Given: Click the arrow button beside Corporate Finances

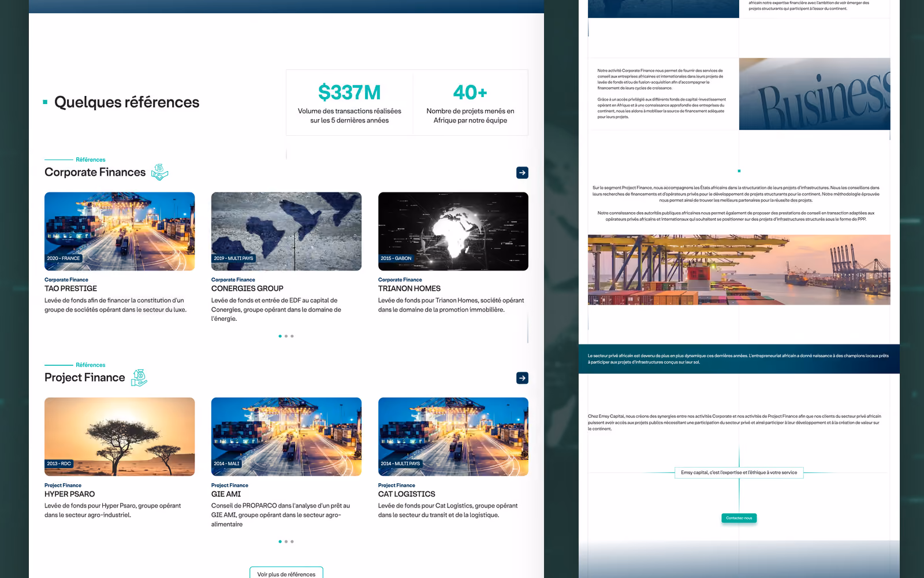Looking at the screenshot, I should click(522, 172).
